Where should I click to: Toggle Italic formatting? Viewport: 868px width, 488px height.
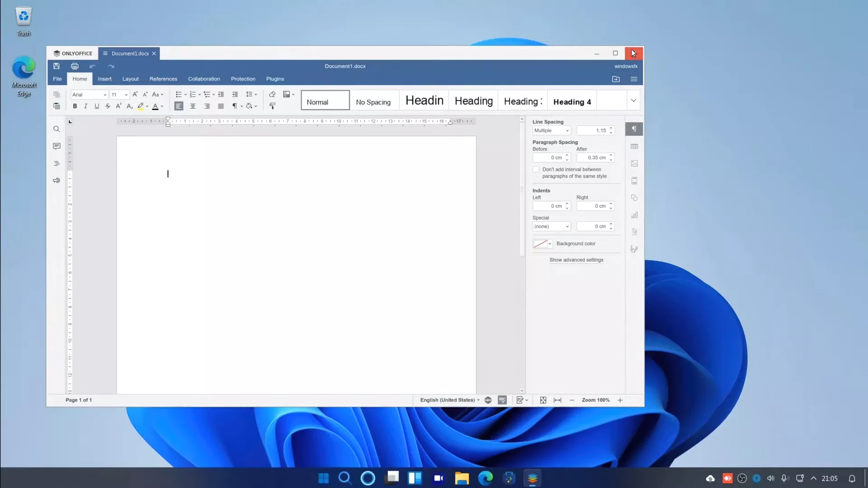pyautogui.click(x=86, y=106)
